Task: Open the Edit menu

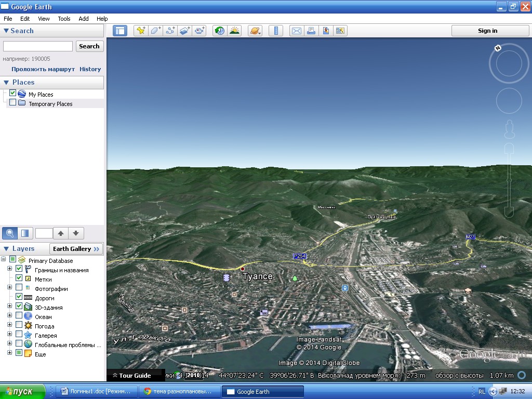Action: [x=25, y=19]
